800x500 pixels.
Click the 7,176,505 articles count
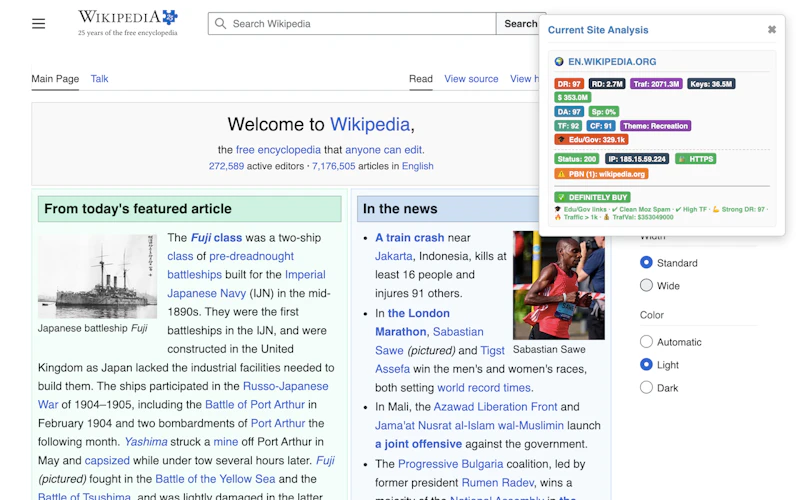tap(334, 166)
